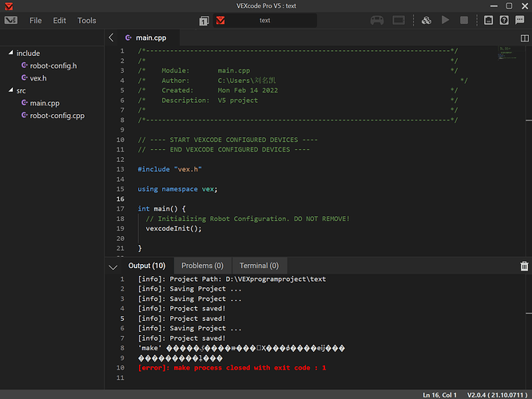Click the V5 brain logo icon in menu bar

(x=11, y=20)
